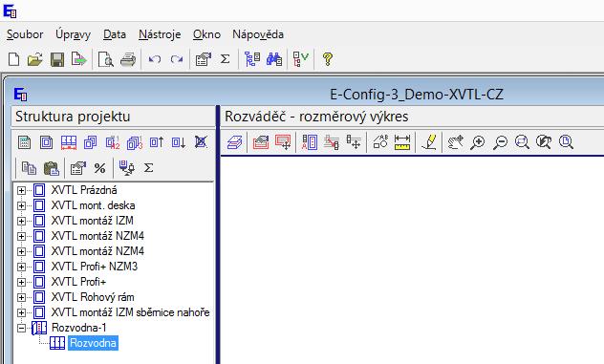604x364 pixels.
Task: Click the device with weight scale icon
Action: [127, 168]
